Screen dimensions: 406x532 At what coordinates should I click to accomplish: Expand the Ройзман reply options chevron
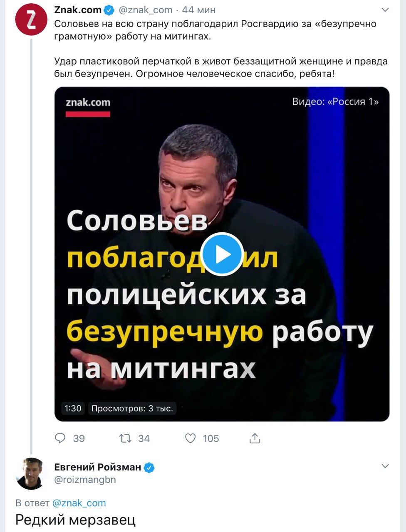[x=385, y=466]
